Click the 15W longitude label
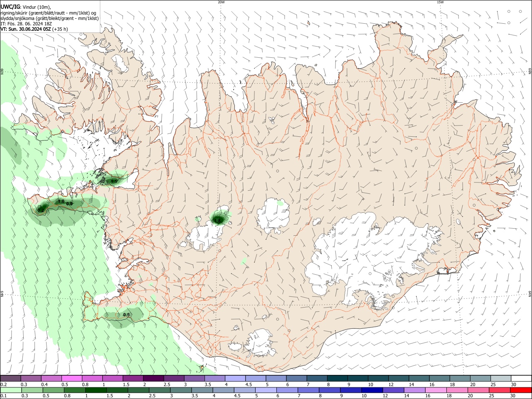The width and height of the screenshot is (532, 399). coord(441,2)
